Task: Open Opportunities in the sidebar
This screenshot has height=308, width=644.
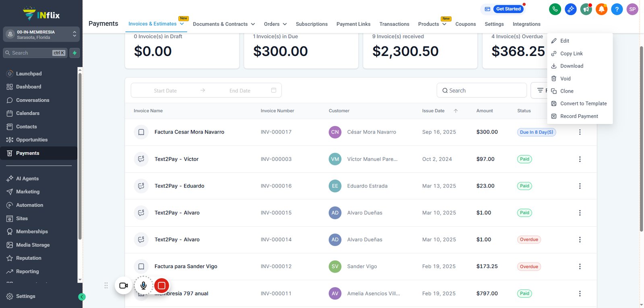Action: click(x=39, y=140)
